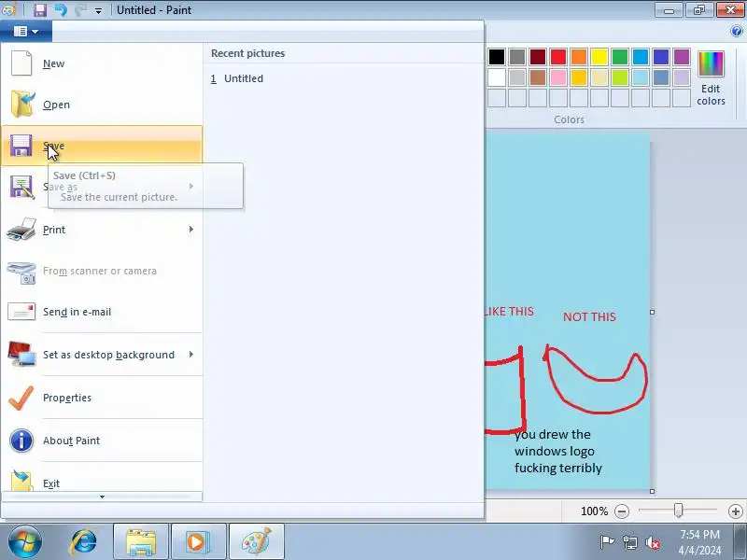
Task: Click the Undo arrow in the title bar
Action: (x=61, y=9)
